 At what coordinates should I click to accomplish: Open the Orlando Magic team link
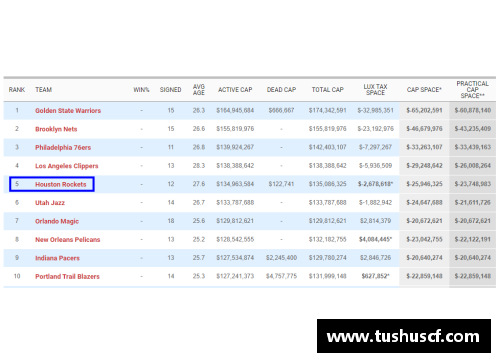57,221
